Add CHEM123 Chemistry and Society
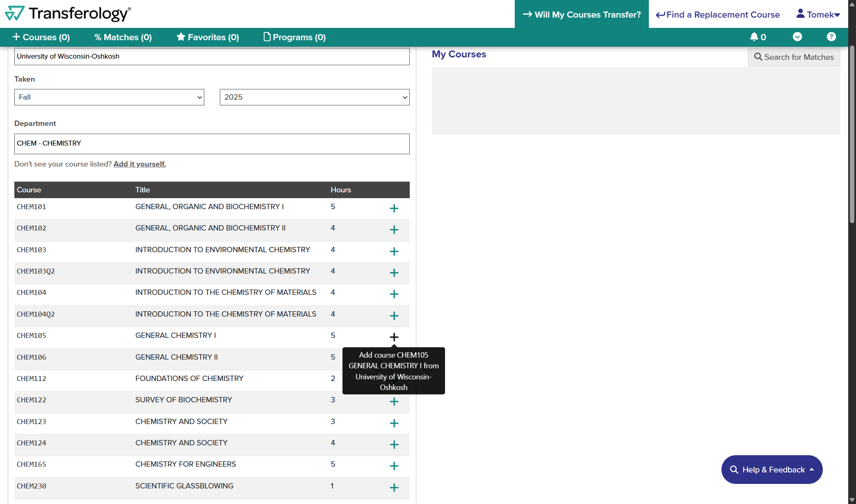 394,423
